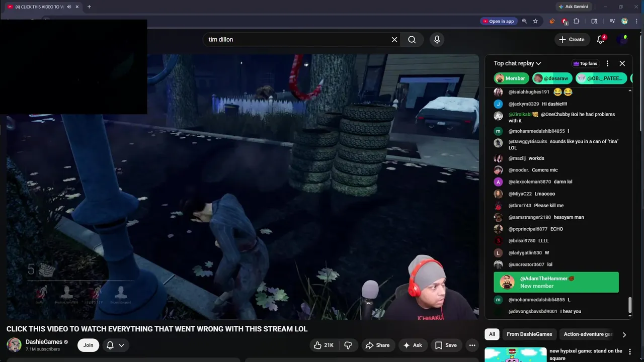Image resolution: width=644 pixels, height=362 pixels.
Task: Expand the Top chat replay dropdown
Action: 517,63
